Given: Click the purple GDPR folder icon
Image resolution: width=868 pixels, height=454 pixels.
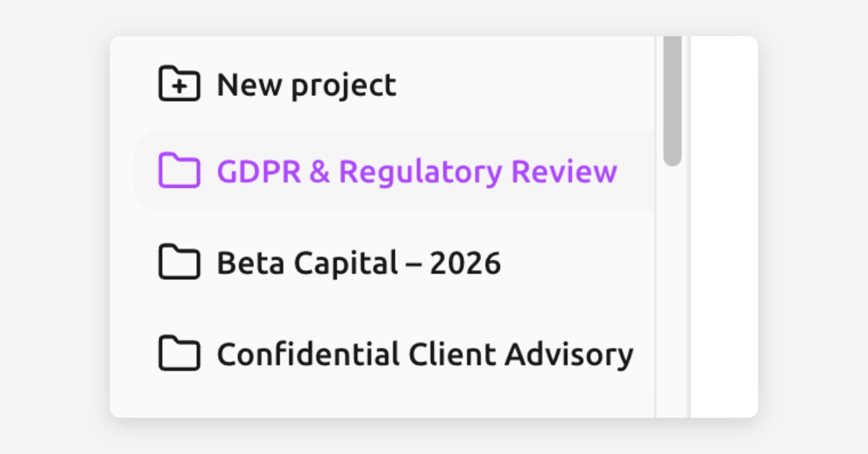Looking at the screenshot, I should [179, 171].
